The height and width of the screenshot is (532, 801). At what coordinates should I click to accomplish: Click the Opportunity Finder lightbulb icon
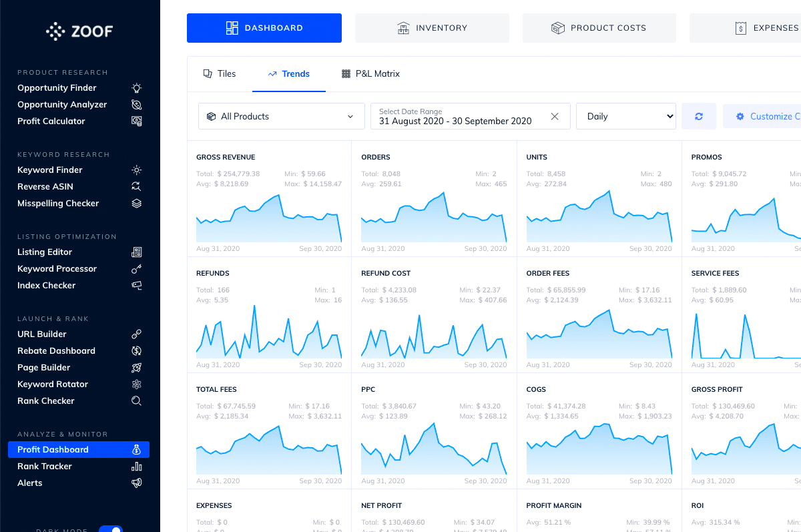[136, 88]
